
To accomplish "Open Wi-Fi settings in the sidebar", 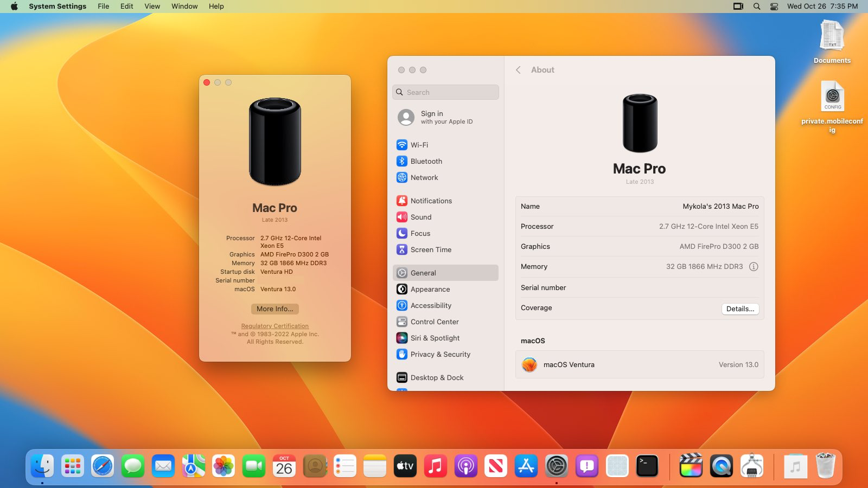I will (x=445, y=145).
